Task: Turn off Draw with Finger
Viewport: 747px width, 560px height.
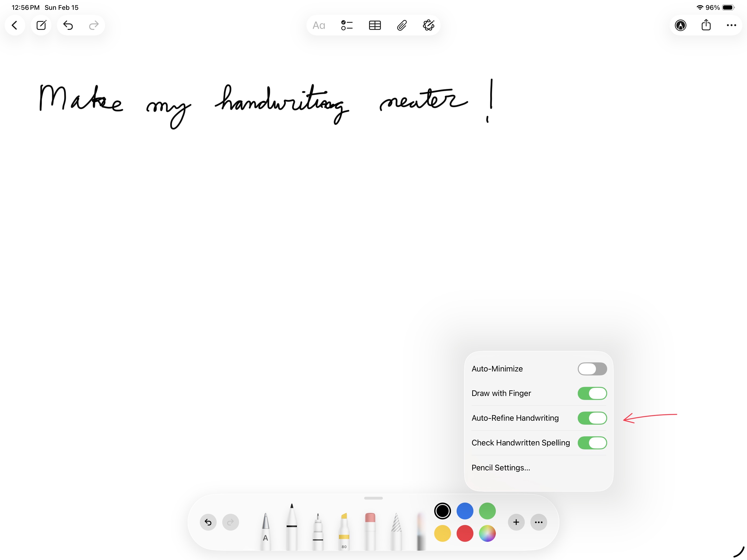Action: pyautogui.click(x=592, y=394)
